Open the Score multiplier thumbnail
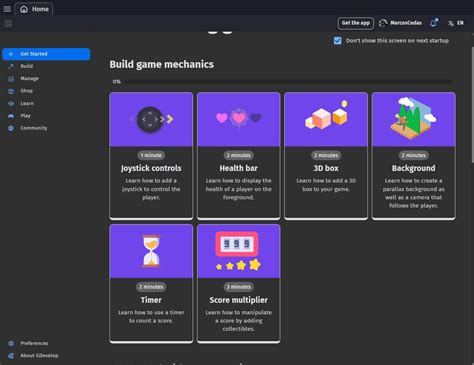474x365 pixels. 238,251
